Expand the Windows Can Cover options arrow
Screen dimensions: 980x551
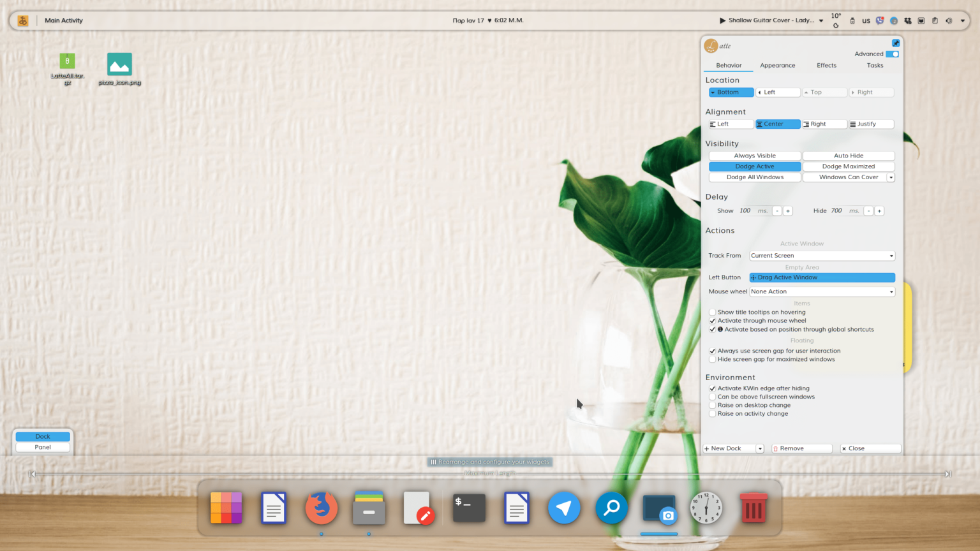(891, 177)
